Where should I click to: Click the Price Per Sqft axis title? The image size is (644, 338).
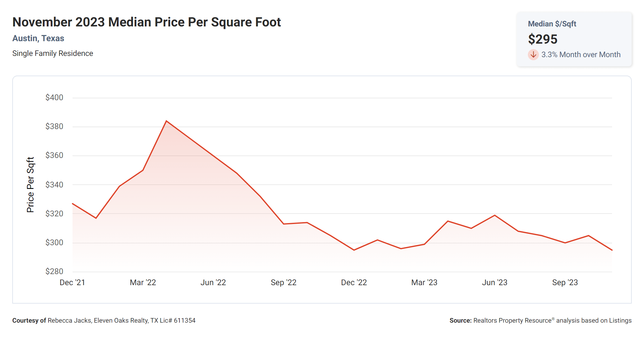[x=30, y=185]
